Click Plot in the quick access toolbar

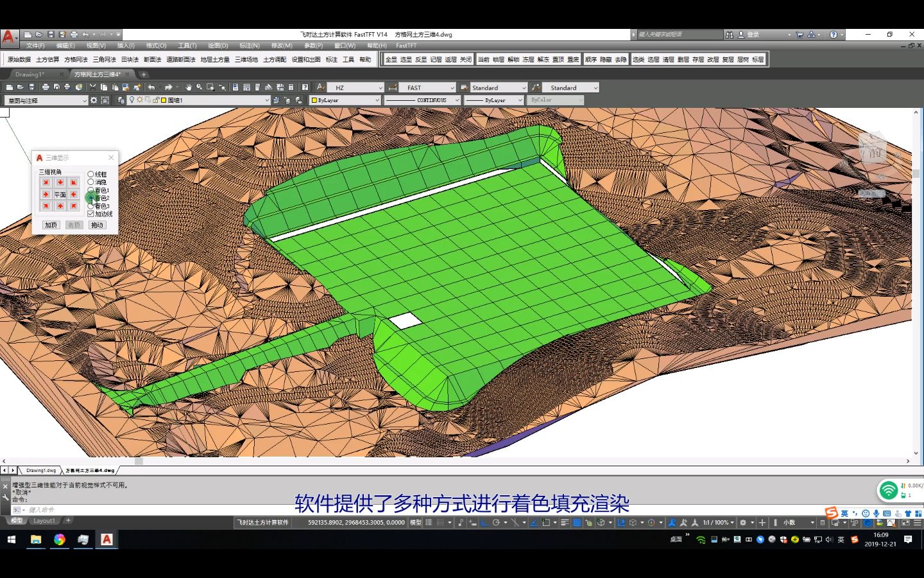pos(74,35)
